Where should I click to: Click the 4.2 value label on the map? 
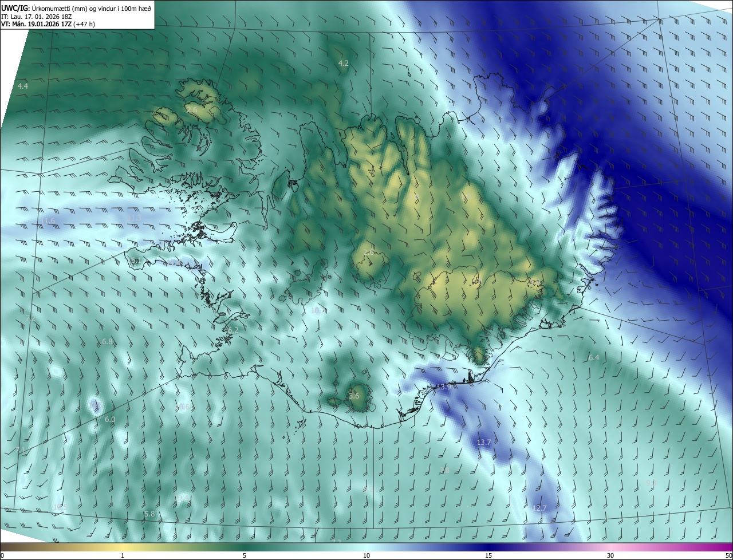point(344,63)
